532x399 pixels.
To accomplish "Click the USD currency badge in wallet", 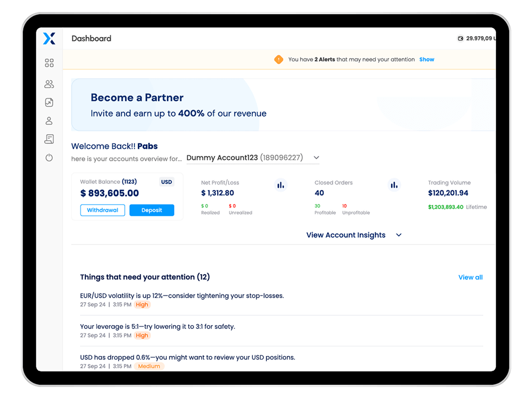I will click(166, 182).
